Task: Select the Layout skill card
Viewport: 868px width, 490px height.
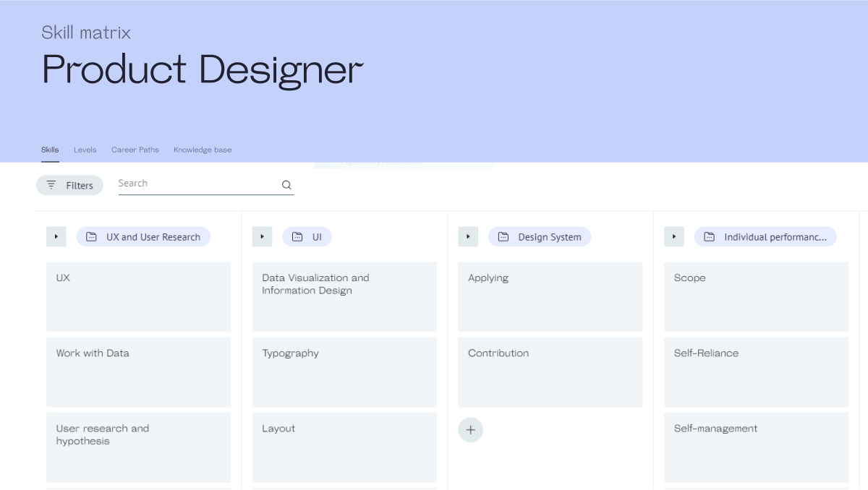Action: 344,447
